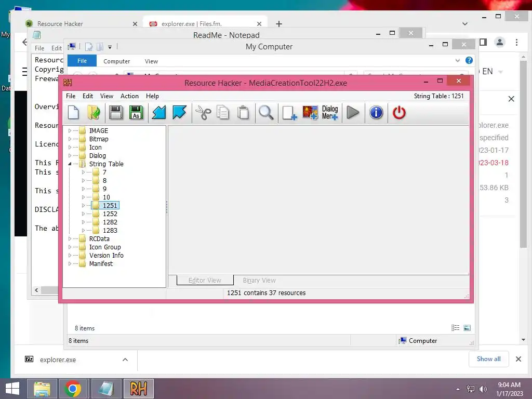Click the New blank script toolbar icon
Image resolution: width=532 pixels, height=399 pixels.
pyautogui.click(x=74, y=113)
